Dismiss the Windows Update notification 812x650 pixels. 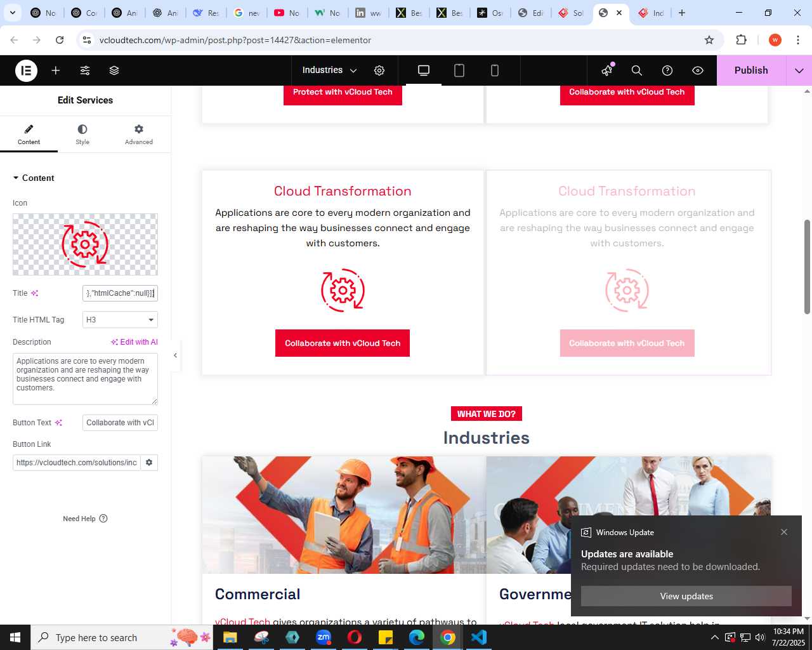pos(784,532)
